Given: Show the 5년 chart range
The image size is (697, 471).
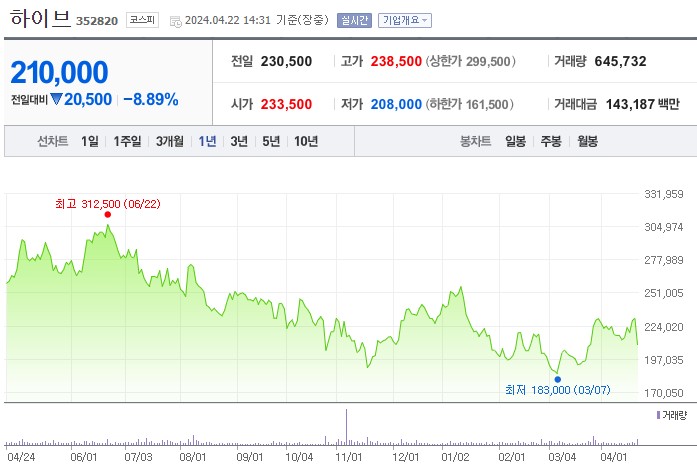Looking at the screenshot, I should [x=271, y=141].
